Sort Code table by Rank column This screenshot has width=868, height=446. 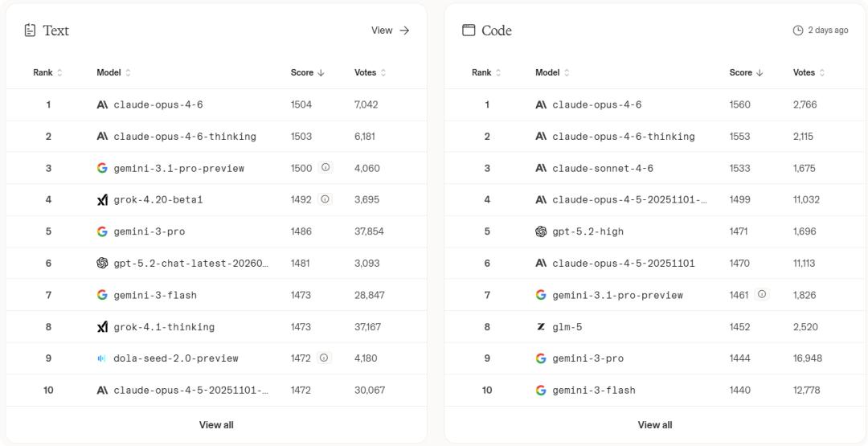point(486,72)
